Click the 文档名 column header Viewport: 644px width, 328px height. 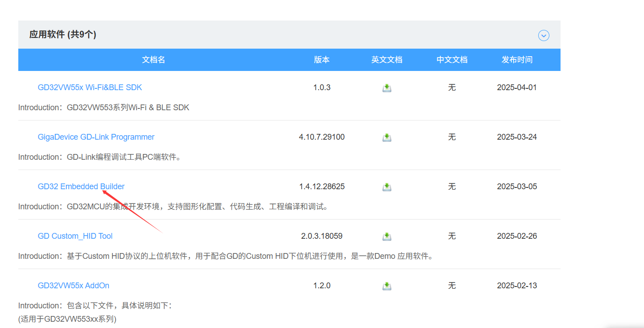coord(154,60)
